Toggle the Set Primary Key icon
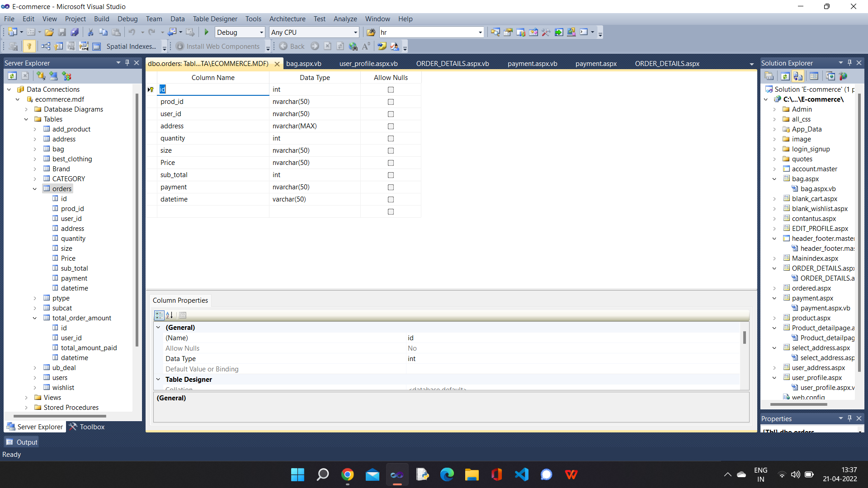This screenshot has width=868, height=488. (x=29, y=46)
